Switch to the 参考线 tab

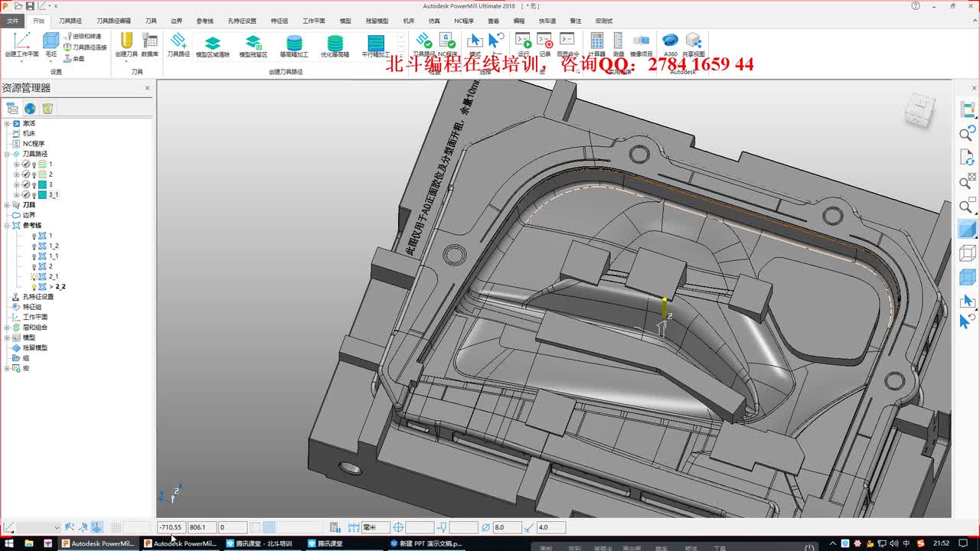coord(204,21)
